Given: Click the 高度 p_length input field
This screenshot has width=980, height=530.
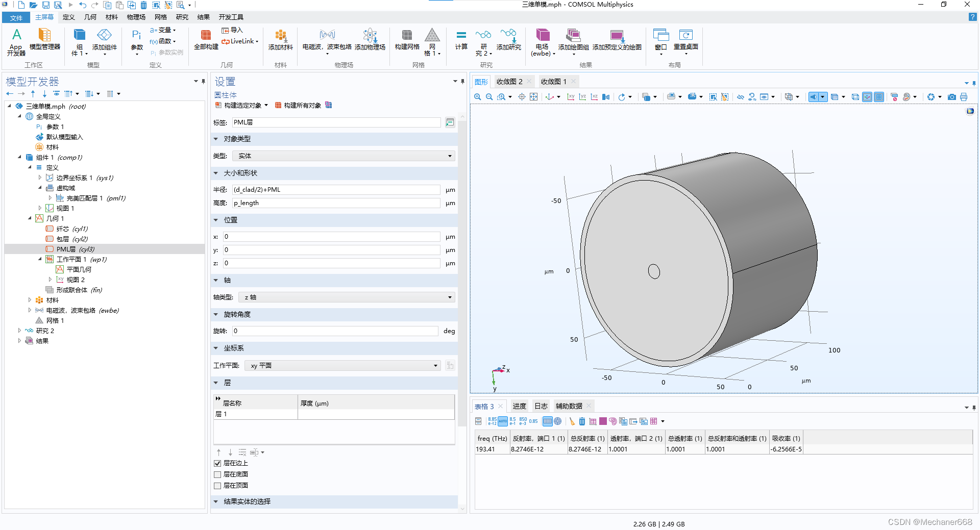Looking at the screenshot, I should (336, 203).
